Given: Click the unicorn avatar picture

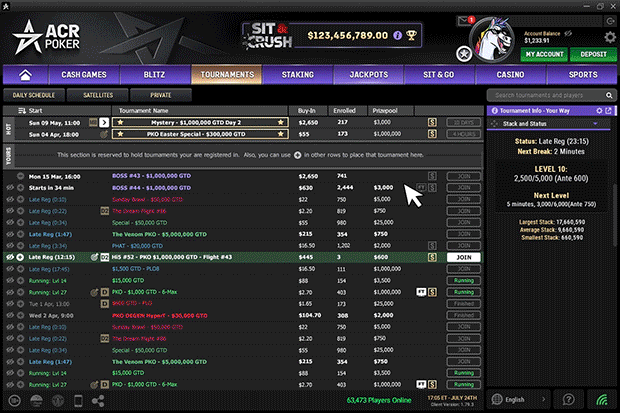Looking at the screenshot, I should tap(493, 39).
